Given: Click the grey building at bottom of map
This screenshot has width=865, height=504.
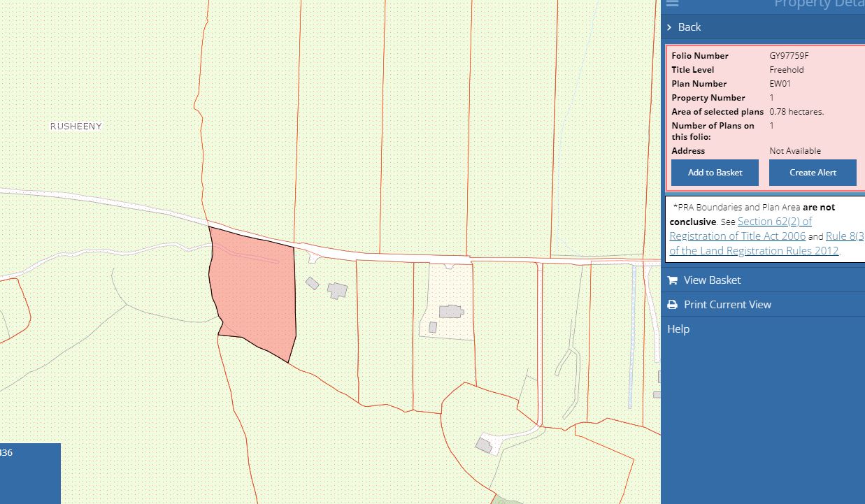Looking at the screenshot, I should pos(483,445).
